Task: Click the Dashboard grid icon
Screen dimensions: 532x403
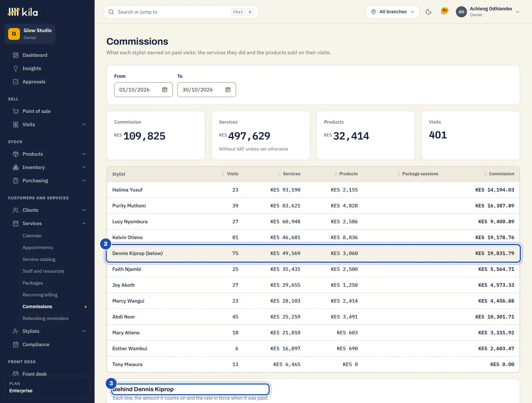Action: (16, 55)
